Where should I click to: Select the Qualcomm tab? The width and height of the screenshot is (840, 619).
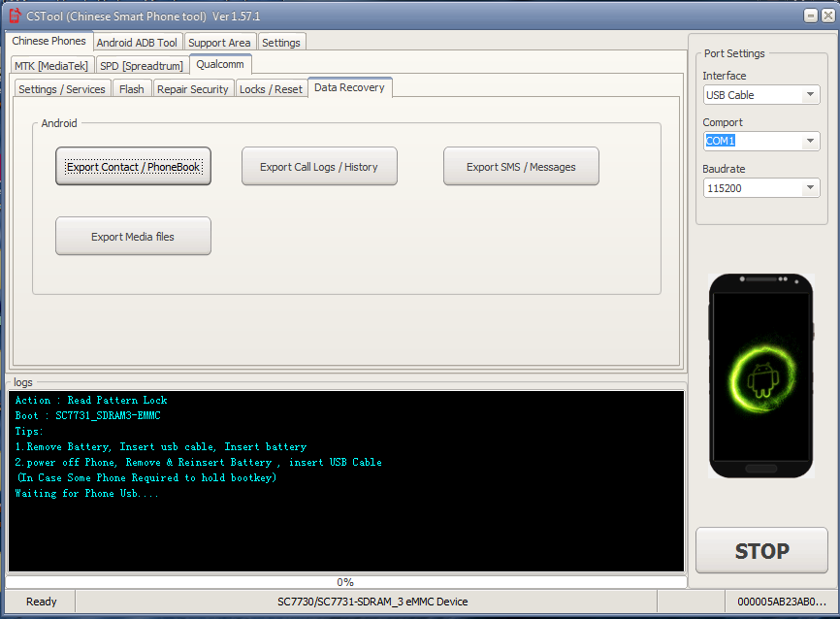coord(219,64)
